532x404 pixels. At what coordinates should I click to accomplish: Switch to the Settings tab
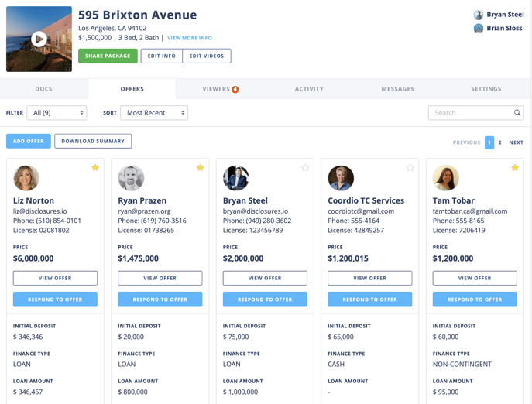(486, 89)
